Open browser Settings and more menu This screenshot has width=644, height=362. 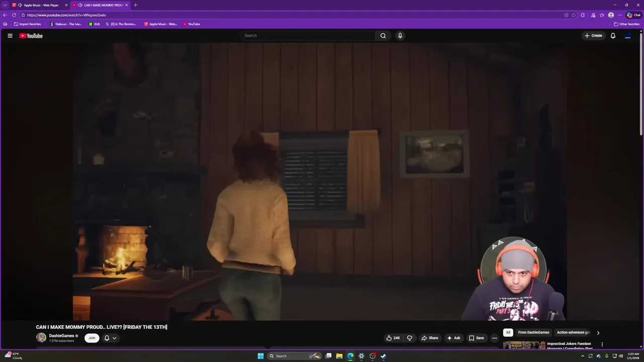(620, 15)
